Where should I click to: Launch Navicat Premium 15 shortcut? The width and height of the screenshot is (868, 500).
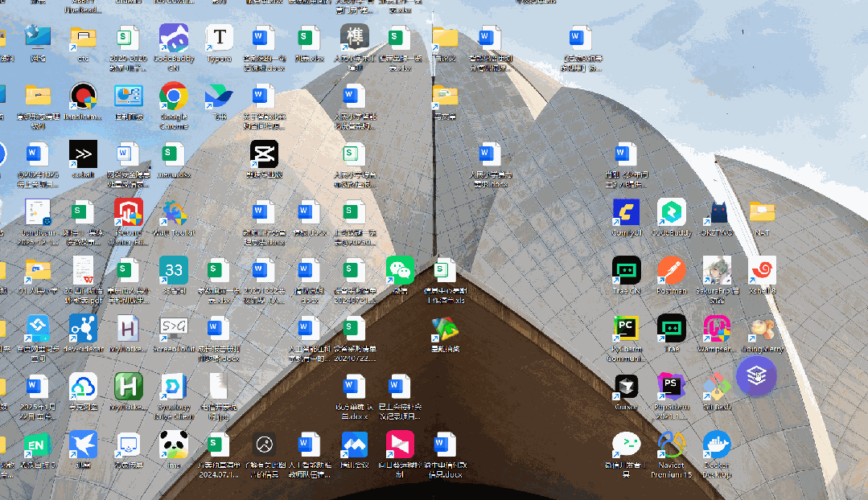(x=672, y=445)
